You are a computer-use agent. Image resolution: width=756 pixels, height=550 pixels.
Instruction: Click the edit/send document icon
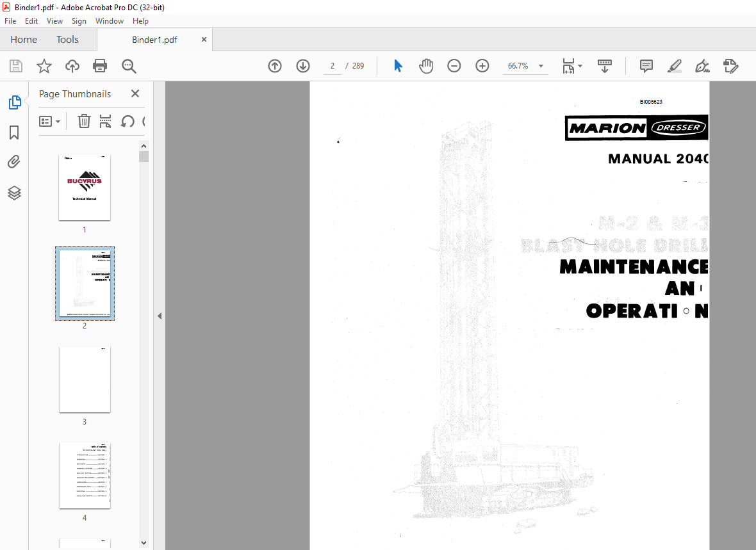731,66
